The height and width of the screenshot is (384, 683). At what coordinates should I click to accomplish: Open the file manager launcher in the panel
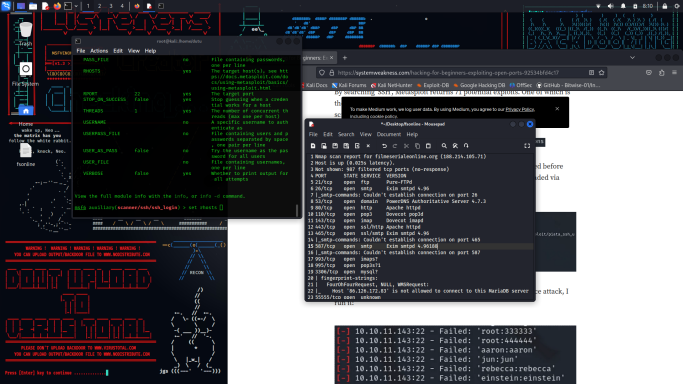[33, 6]
